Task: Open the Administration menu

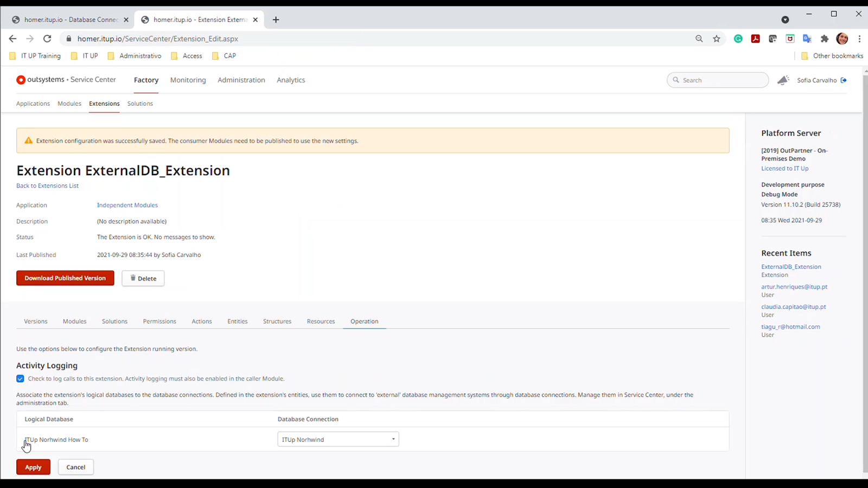Action: 241,80
